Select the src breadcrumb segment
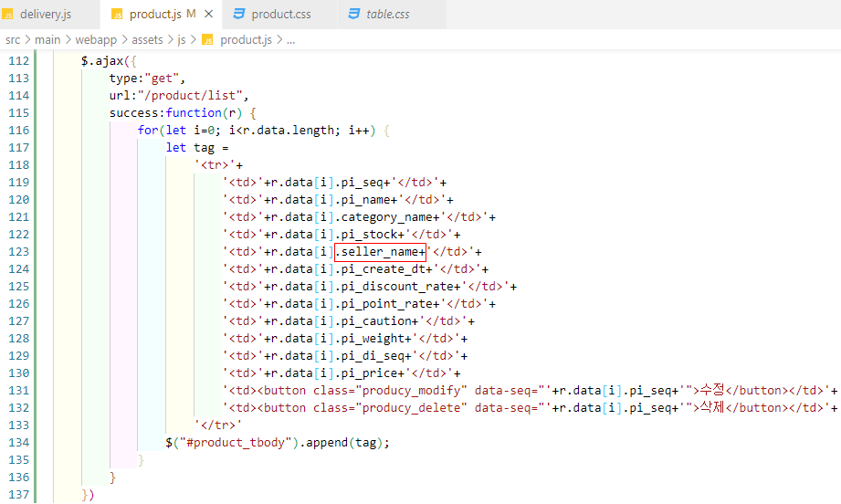The height and width of the screenshot is (504, 841). 13,39
